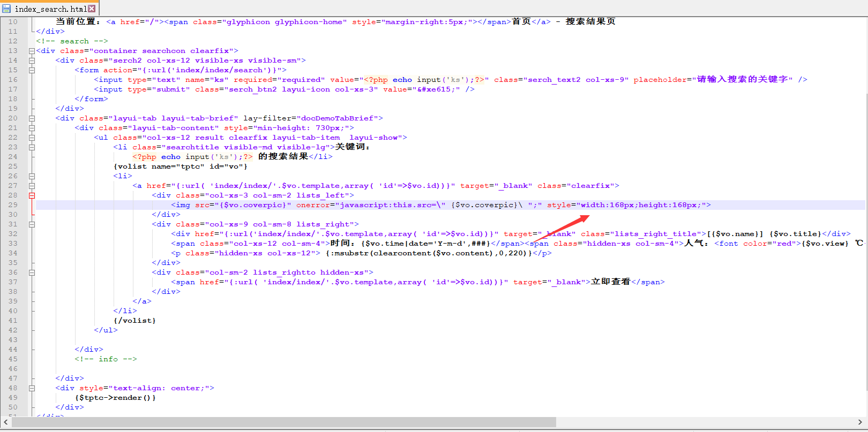Screen dimensions: 868x432
Task: Collapse the fold marker at line 14
Action: pos(32,60)
